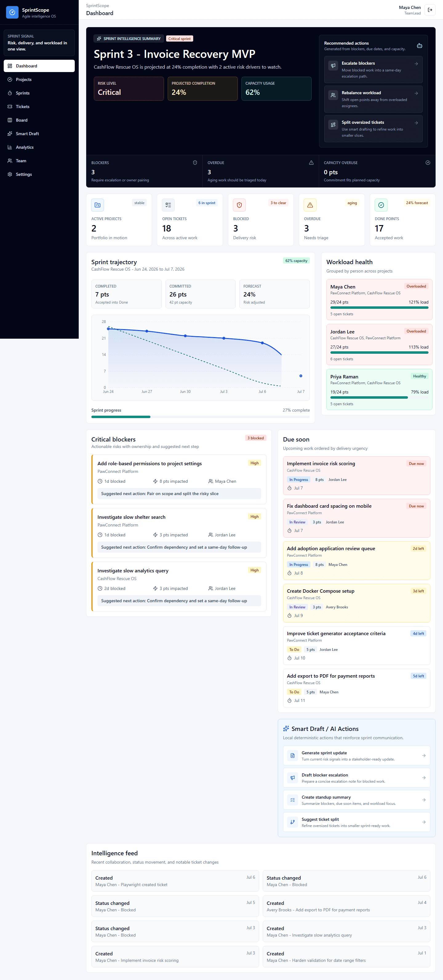Click the sparkle icon beside Smart Draft heading
The height and width of the screenshot is (980, 443).
(286, 728)
